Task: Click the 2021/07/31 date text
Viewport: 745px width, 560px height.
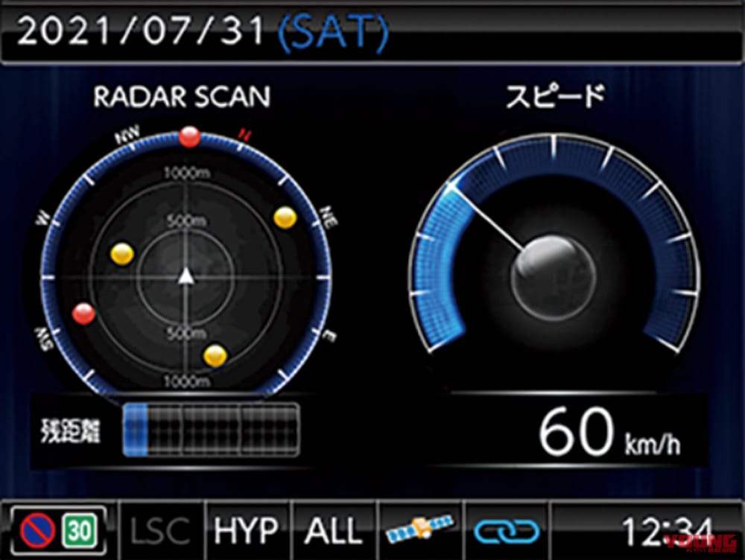Action: coord(141,32)
